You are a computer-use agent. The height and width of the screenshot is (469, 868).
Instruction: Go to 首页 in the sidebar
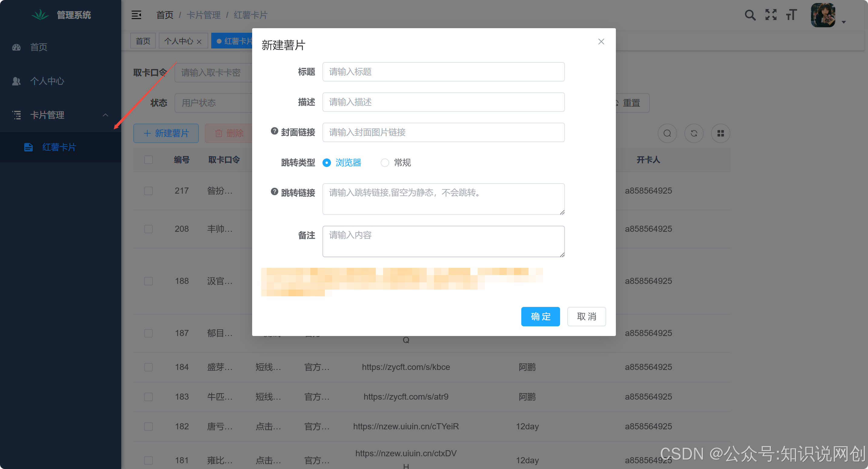click(x=39, y=47)
